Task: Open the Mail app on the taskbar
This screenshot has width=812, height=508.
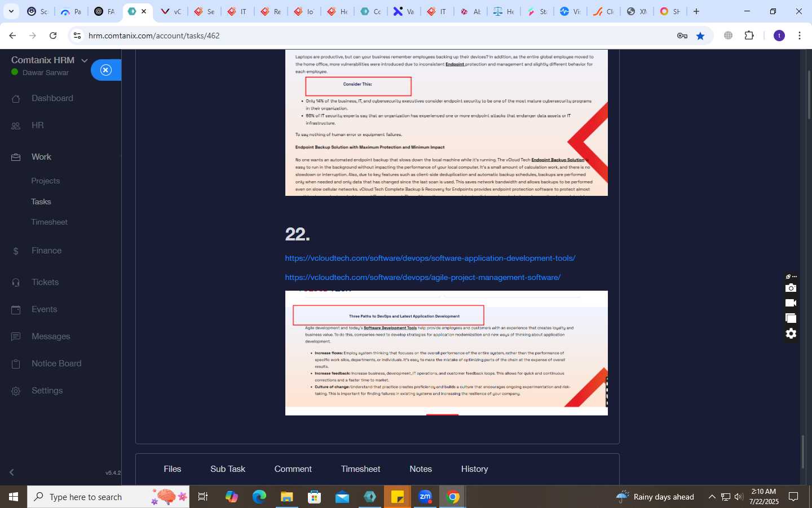Action: coord(342,497)
